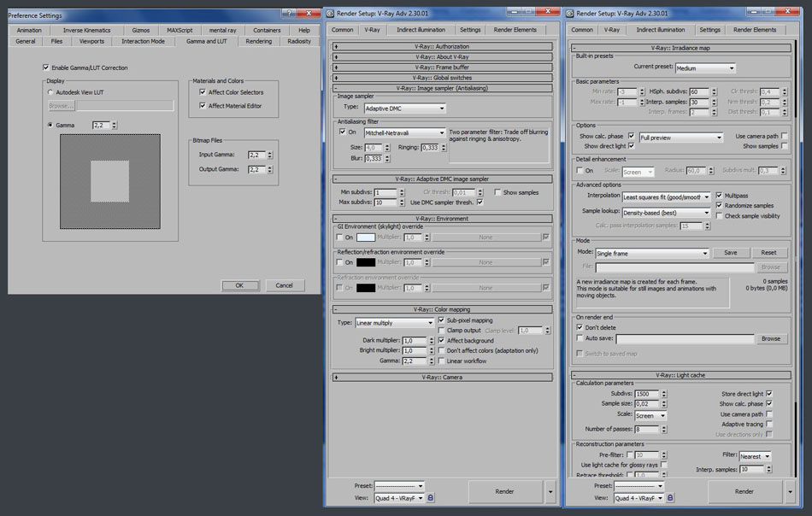812x516 pixels.
Task: Enable the Linear workflow checkbox
Action: [441, 361]
